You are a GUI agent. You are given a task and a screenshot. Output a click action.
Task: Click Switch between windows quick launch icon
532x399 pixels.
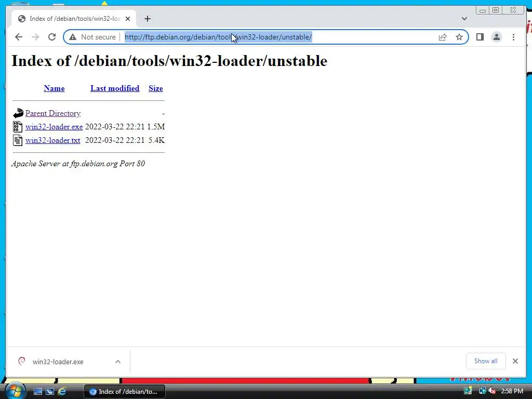pyautogui.click(x=49, y=392)
